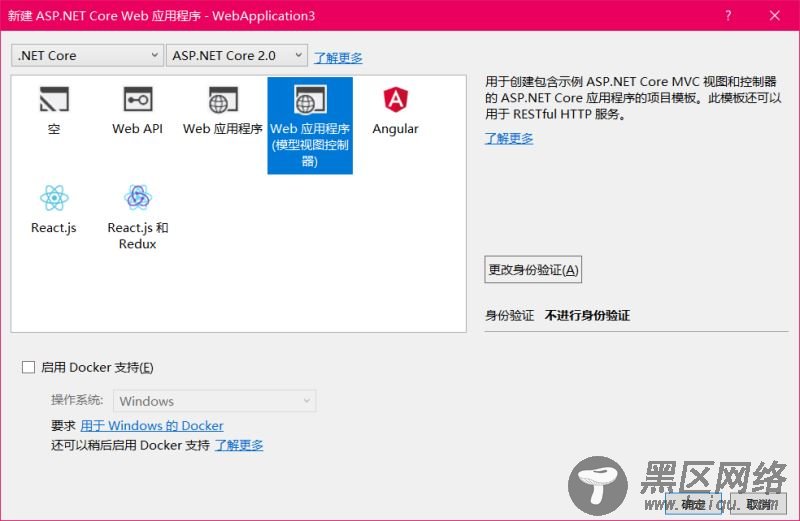Open the 操作系统 Windows dropdown
The height and width of the screenshot is (521, 800).
point(214,401)
